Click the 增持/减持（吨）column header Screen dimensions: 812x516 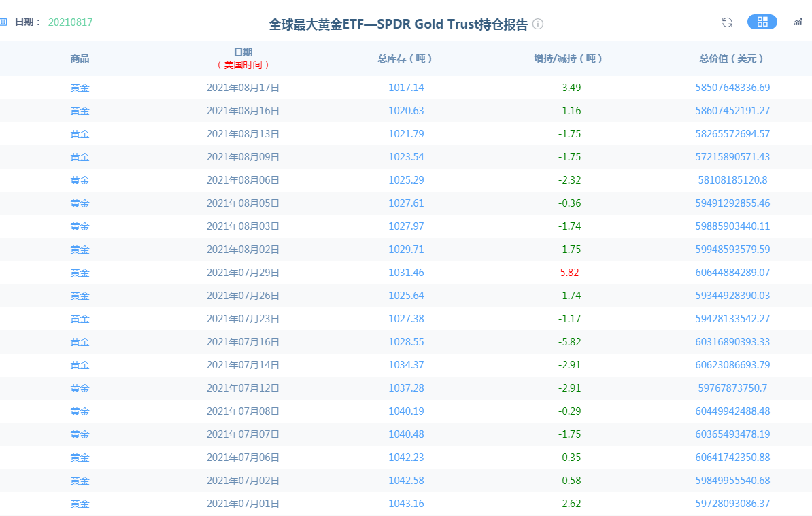(x=569, y=58)
